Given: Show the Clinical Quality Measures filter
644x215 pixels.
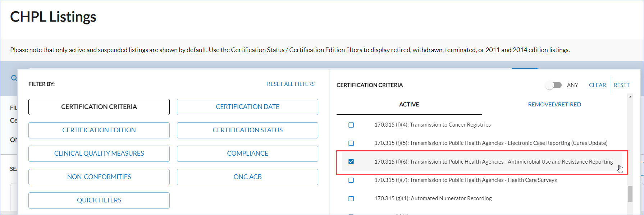Looking at the screenshot, I should pyautogui.click(x=99, y=154).
